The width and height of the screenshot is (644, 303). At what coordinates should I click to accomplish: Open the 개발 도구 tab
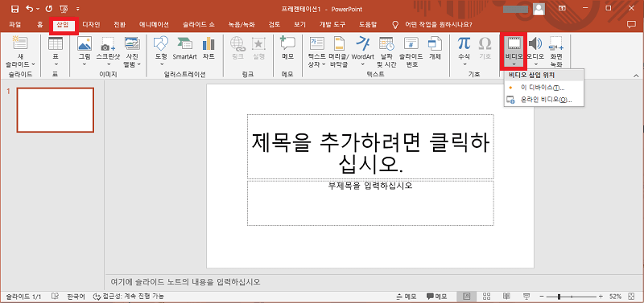pos(332,25)
